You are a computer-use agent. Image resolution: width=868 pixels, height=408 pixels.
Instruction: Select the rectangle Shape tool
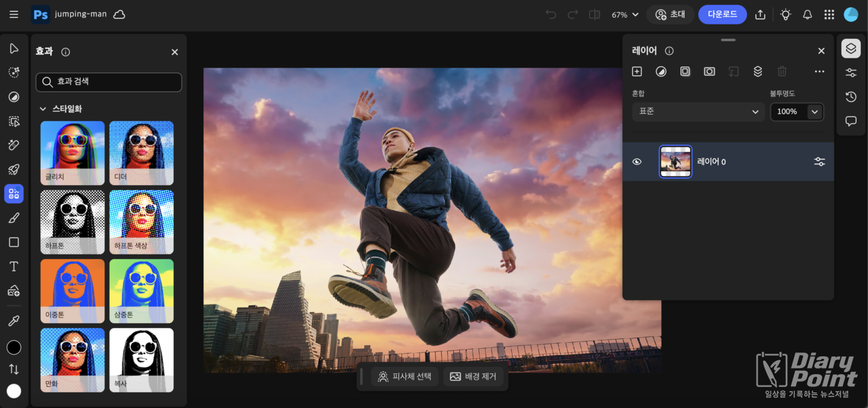click(x=14, y=242)
